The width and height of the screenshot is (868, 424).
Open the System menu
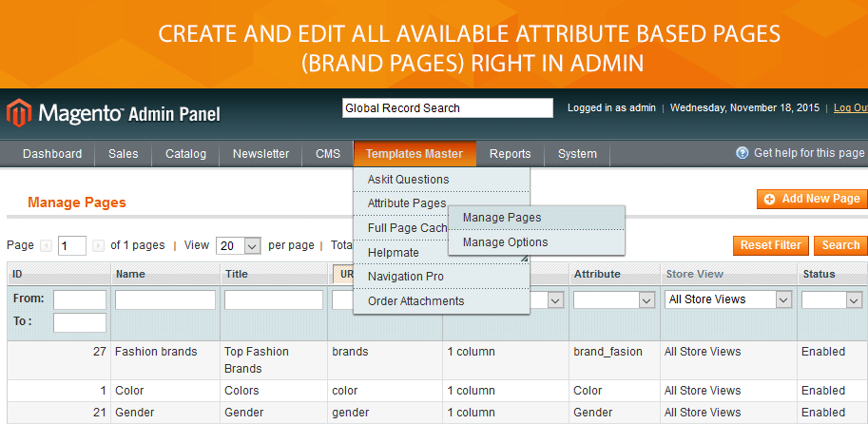(577, 154)
